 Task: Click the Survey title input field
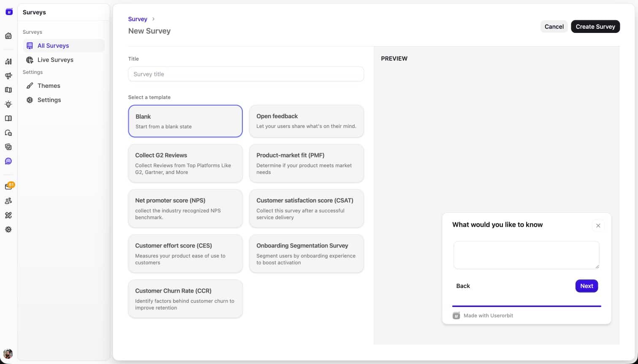pos(246,74)
